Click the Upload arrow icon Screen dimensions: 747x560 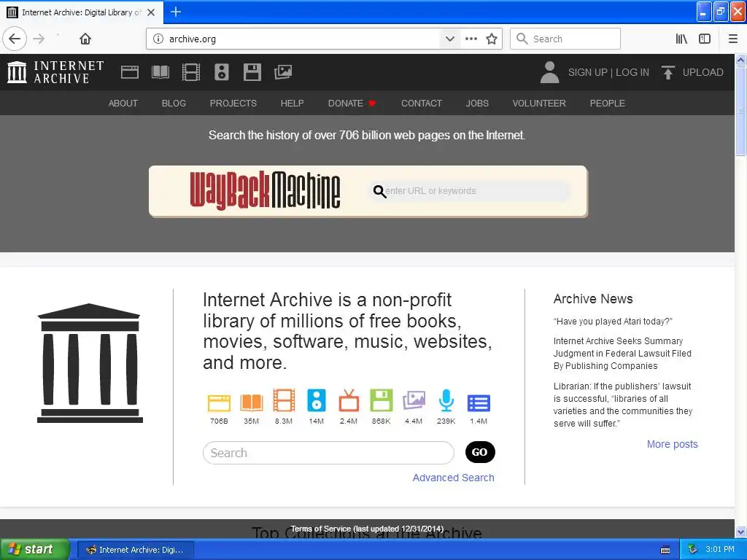(x=668, y=72)
